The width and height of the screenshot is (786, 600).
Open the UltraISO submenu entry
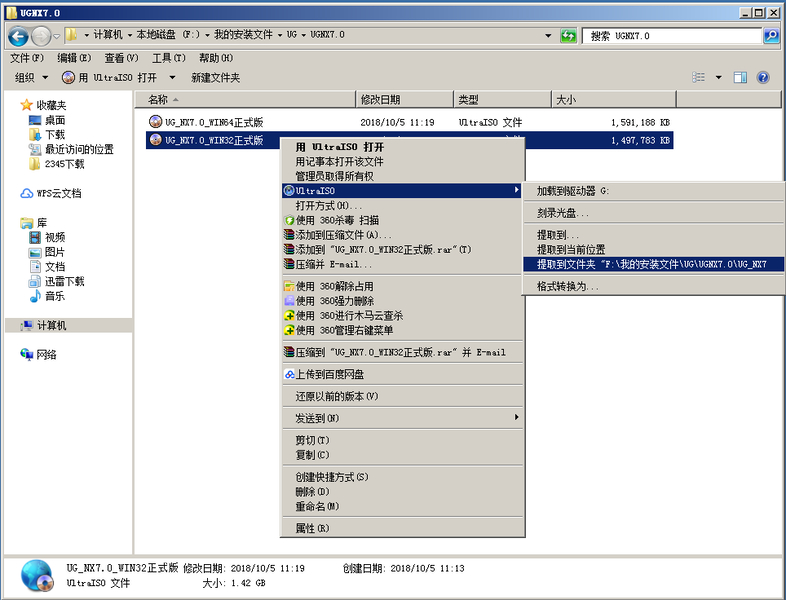point(403,190)
